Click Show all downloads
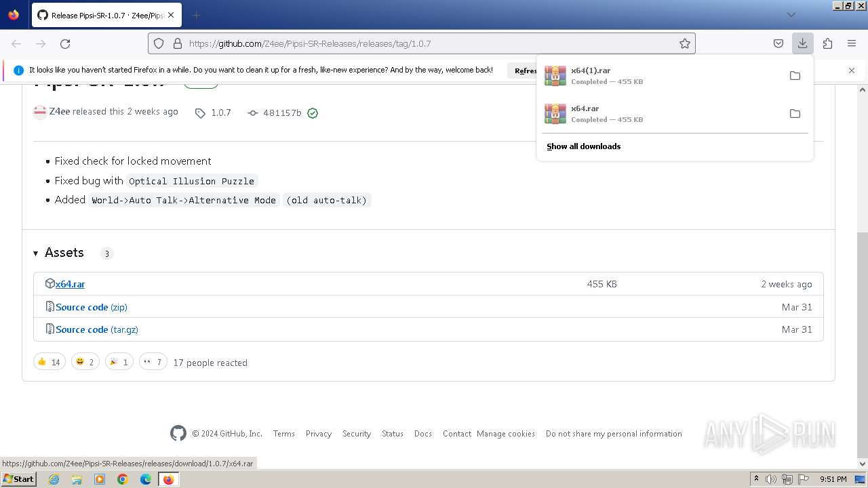The height and width of the screenshot is (488, 868). tap(584, 146)
